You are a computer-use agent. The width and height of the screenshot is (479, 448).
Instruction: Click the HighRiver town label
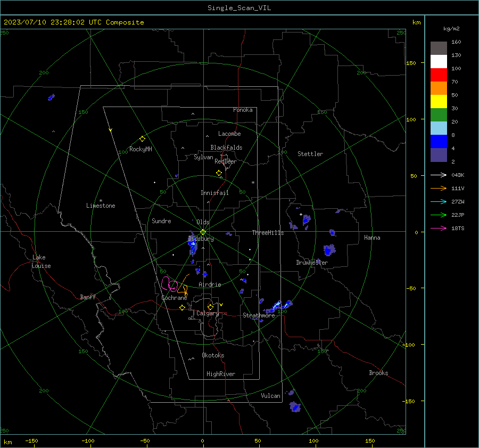coord(221,374)
